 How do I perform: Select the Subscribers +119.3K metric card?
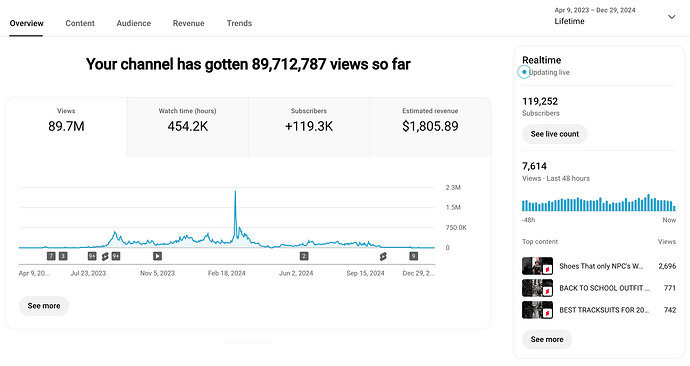pos(309,127)
